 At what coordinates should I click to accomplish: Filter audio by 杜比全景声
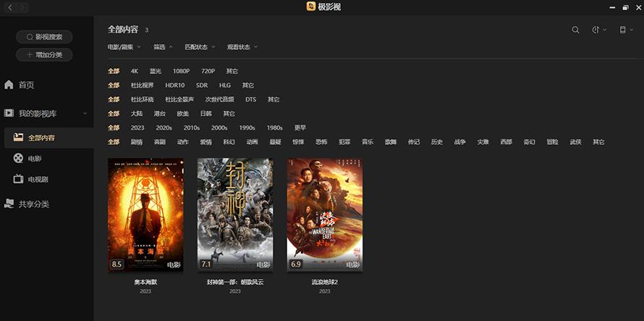click(179, 99)
